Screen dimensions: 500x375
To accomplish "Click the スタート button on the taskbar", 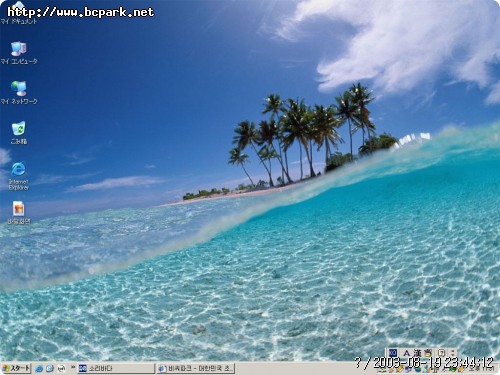I will [16, 368].
